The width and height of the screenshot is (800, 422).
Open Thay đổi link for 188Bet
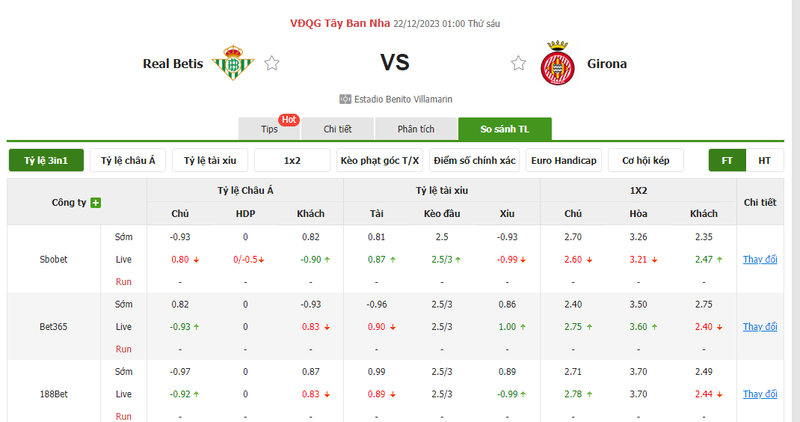point(760,394)
